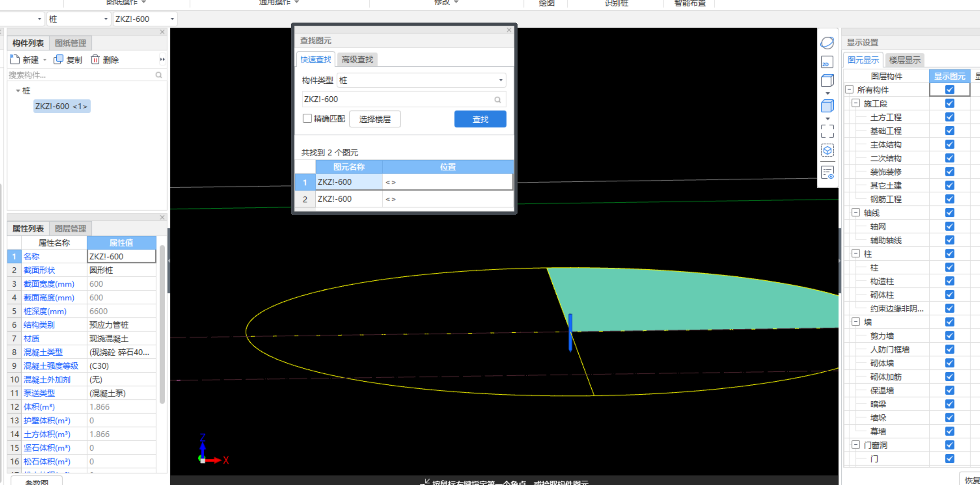
Task: Click the 混凝土强度等级 property link
Action: point(51,366)
